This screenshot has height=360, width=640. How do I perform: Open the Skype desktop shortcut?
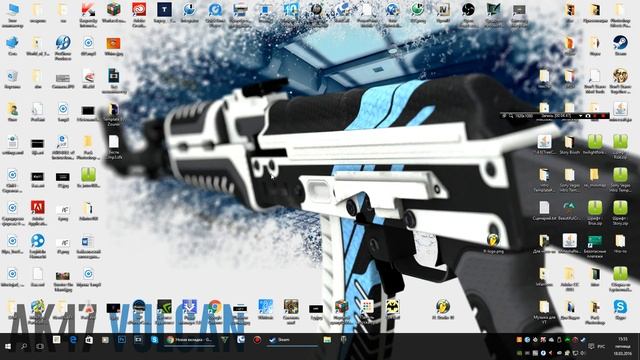620,306
